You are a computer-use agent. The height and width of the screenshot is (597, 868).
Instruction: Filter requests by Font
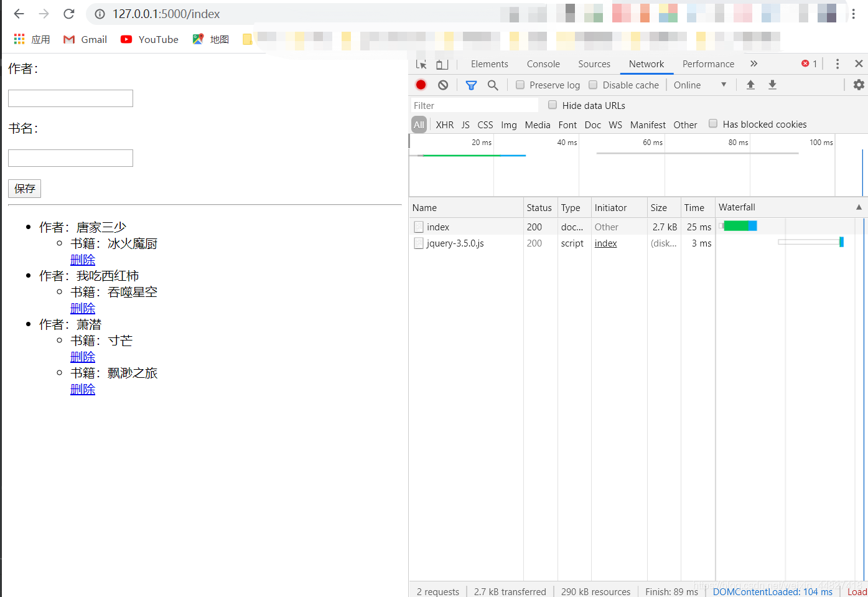tap(567, 125)
